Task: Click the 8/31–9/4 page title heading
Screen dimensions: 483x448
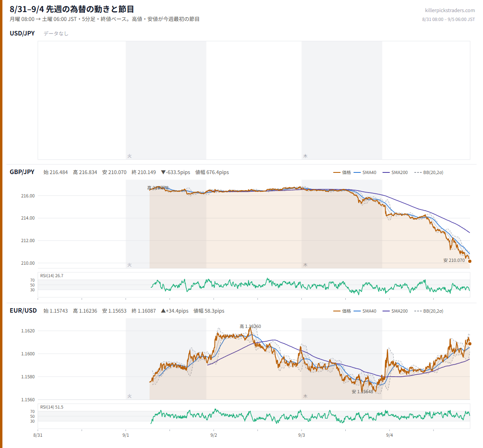Action: tap(72, 9)
